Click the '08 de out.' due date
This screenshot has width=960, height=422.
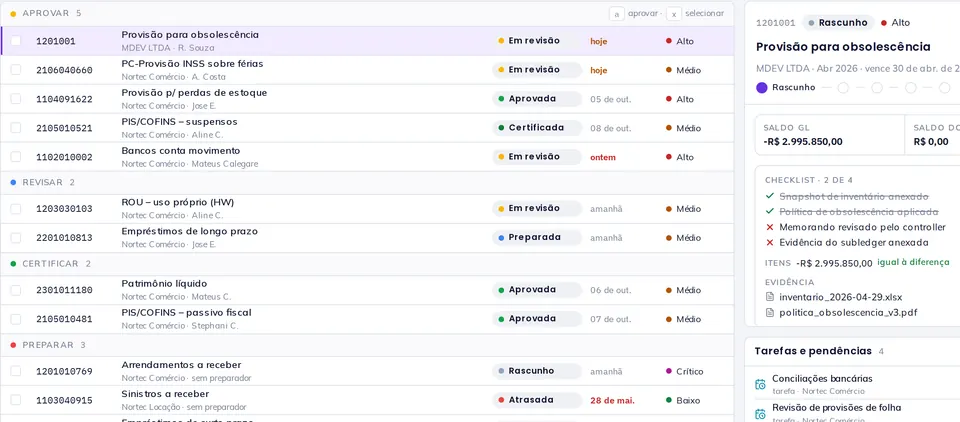point(610,128)
